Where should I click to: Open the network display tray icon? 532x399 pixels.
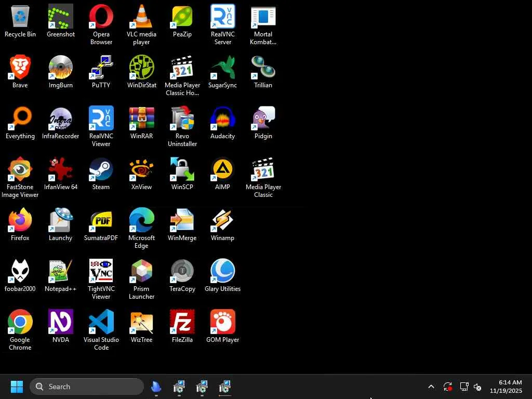click(464, 387)
